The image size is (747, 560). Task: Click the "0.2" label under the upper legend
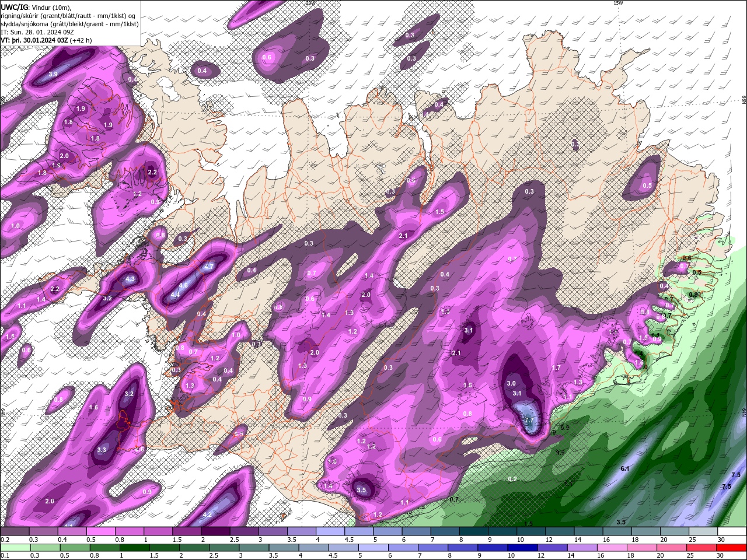click(4, 540)
